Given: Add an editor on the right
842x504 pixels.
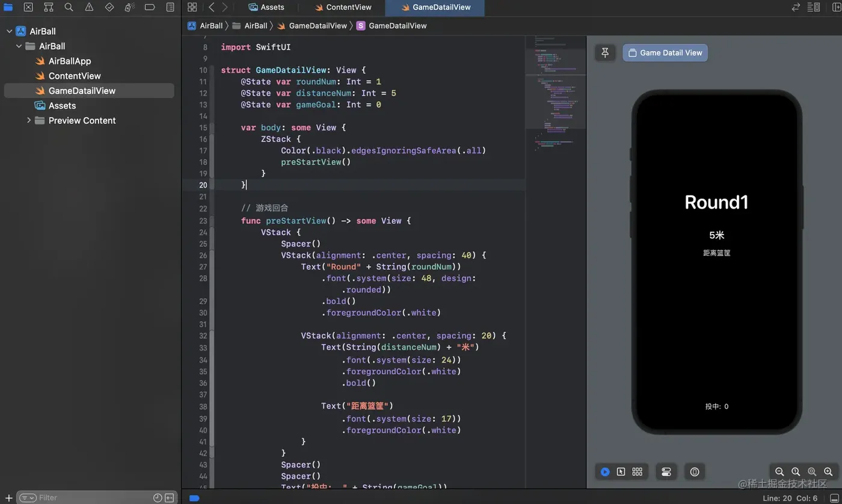Looking at the screenshot, I should 837,7.
